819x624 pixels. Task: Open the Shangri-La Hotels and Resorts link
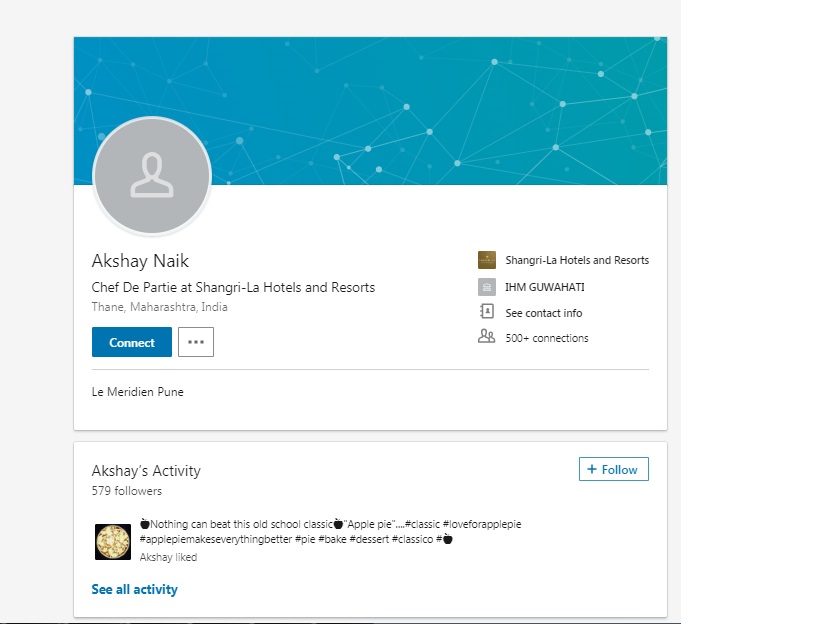pyautogui.click(x=577, y=260)
